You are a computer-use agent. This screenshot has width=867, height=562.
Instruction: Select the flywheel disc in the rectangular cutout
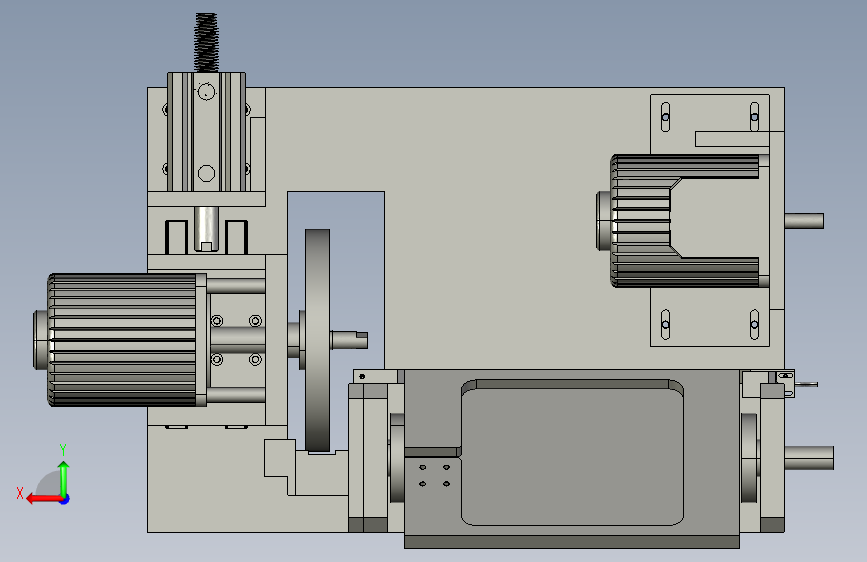click(x=317, y=340)
